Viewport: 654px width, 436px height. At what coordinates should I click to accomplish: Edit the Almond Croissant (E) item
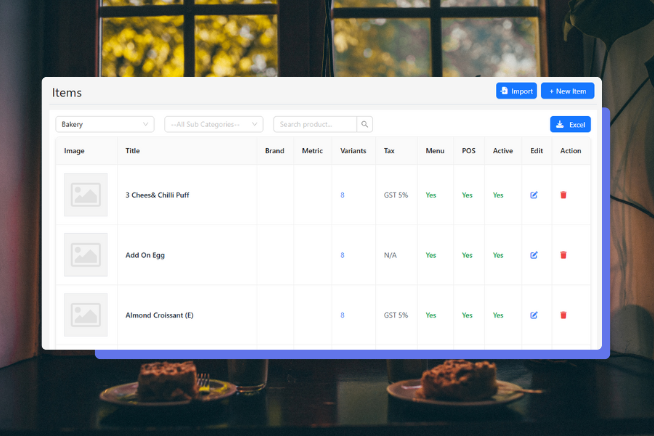pos(534,315)
